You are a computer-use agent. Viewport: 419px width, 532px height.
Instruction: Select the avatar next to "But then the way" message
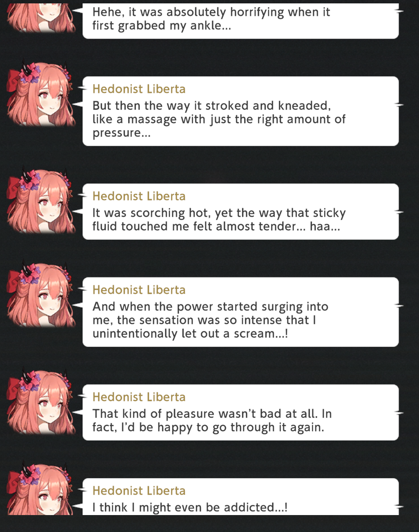click(41, 93)
